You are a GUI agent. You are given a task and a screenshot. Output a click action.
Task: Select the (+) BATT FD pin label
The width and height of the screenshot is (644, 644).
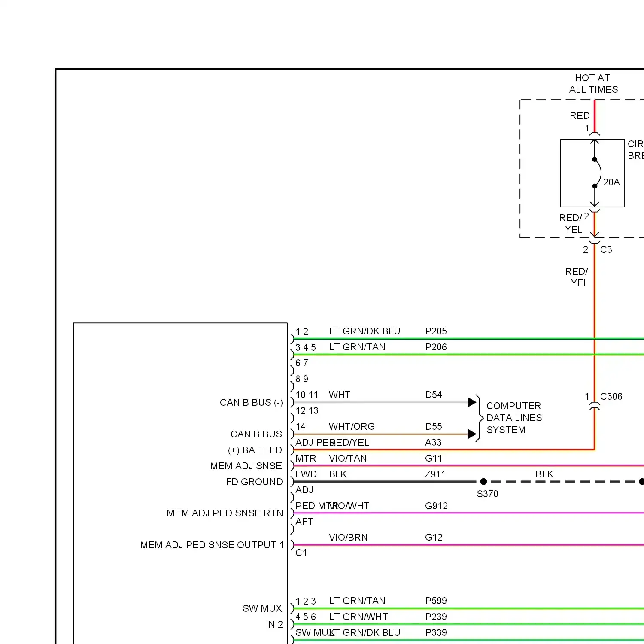click(255, 450)
